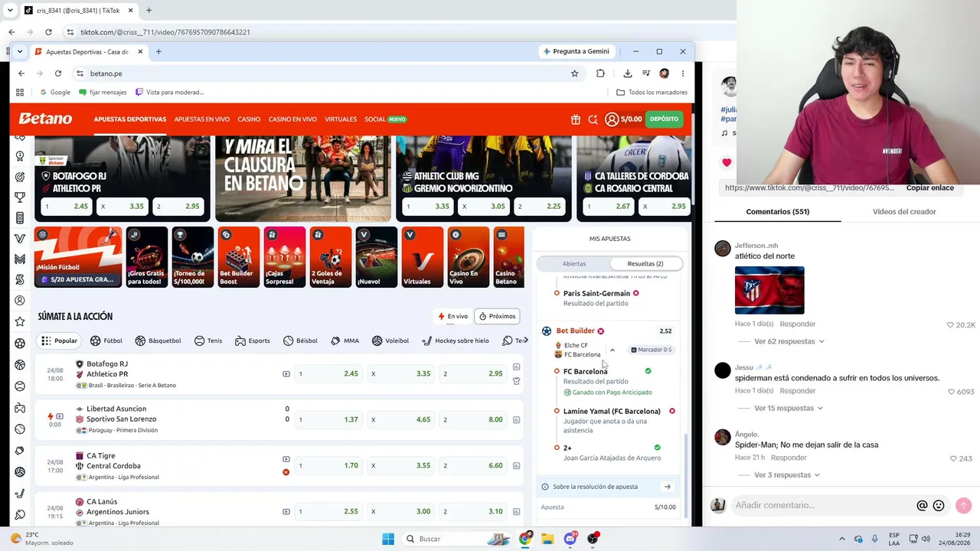Screen dimensions: 980x551
Task: Open the favorites star icon in left sidebar
Action: [20, 321]
